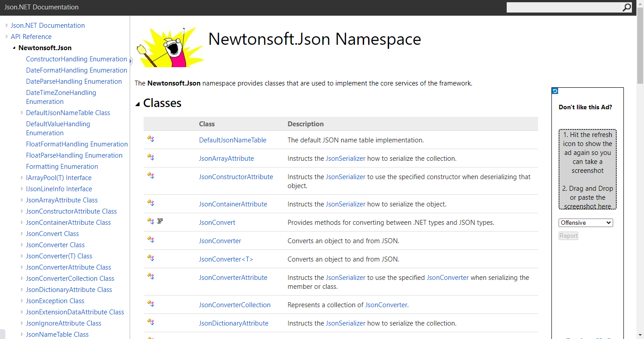Open the Offensive ad report dropdown
This screenshot has width=644, height=339.
coord(586,223)
